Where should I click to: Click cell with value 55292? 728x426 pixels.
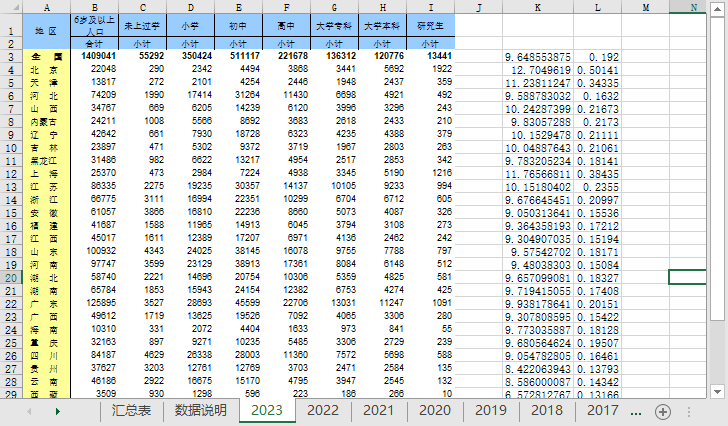point(143,56)
